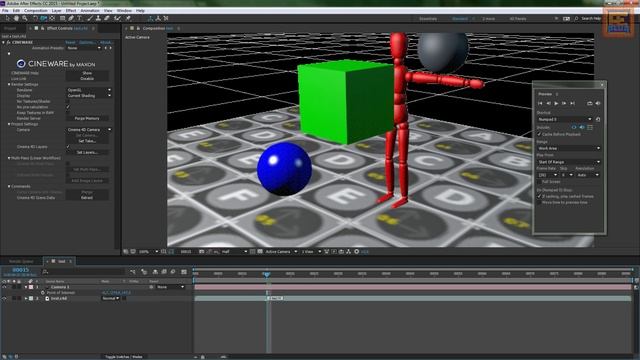
Task: Toggle Cinema 4D Layers checkbox
Action: (68, 147)
